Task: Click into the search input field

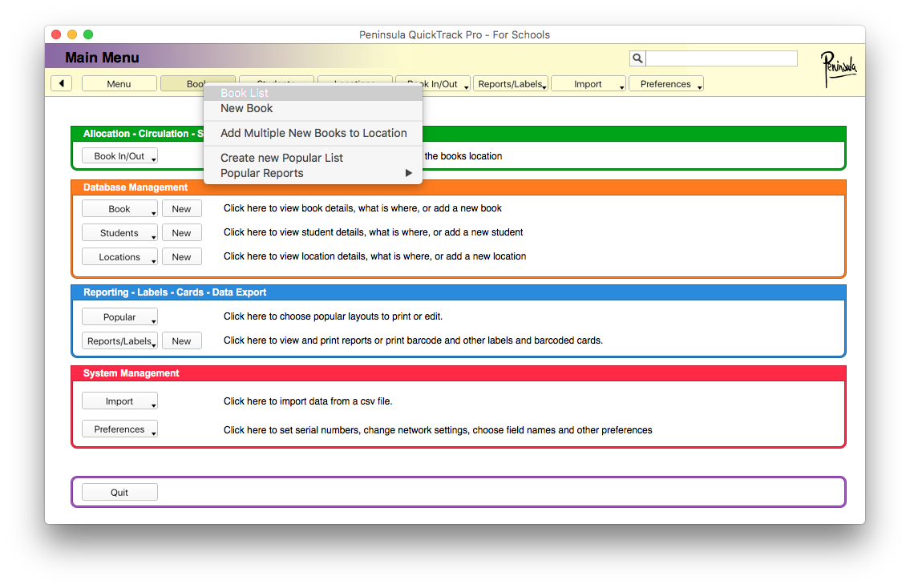Action: coord(722,58)
